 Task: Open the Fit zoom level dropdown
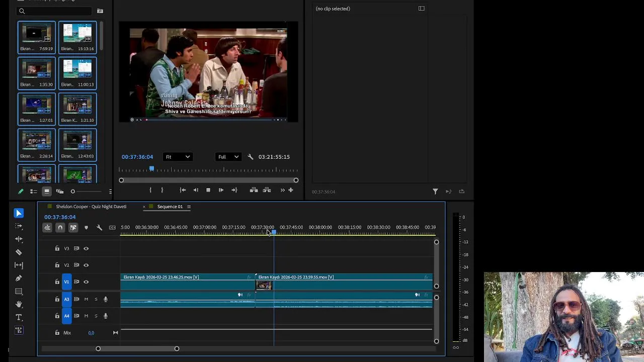178,157
